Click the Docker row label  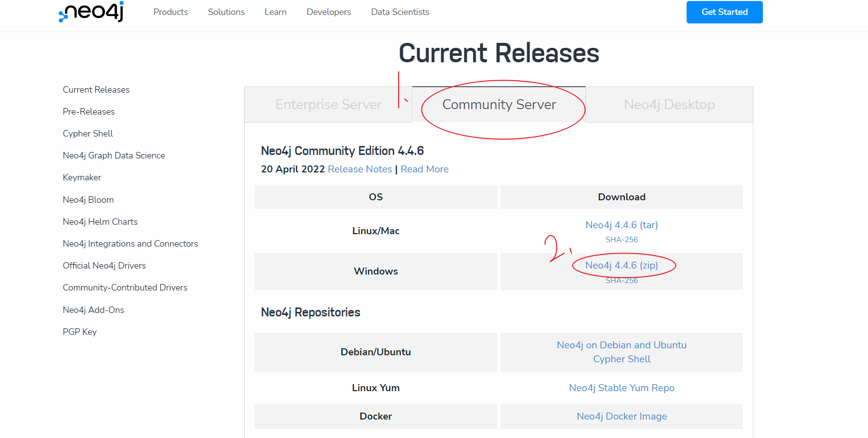pyautogui.click(x=376, y=416)
